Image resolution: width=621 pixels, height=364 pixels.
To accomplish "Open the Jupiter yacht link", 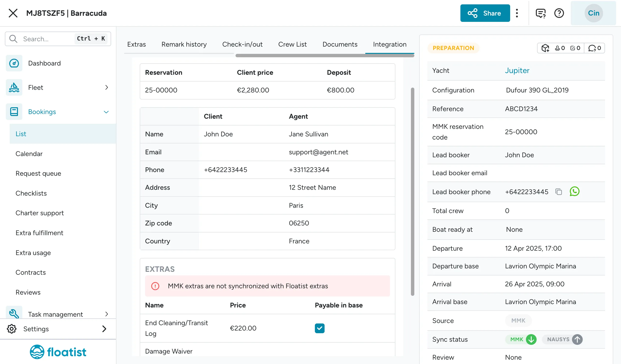I will pos(517,70).
